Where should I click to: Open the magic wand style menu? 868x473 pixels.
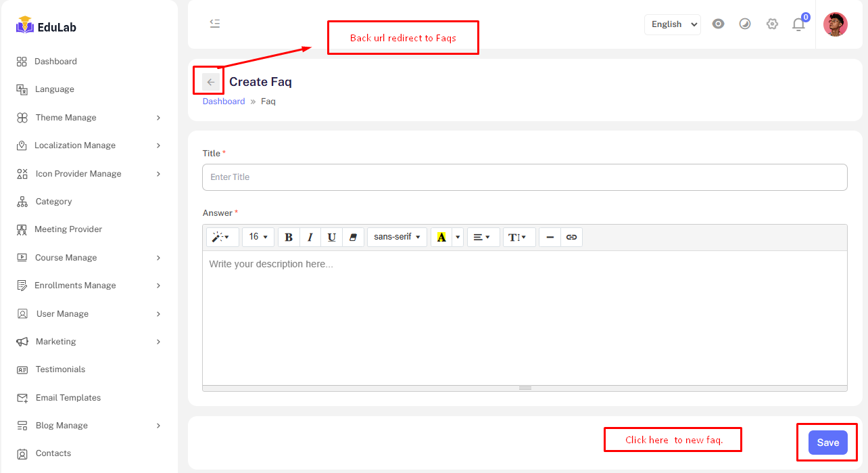221,237
